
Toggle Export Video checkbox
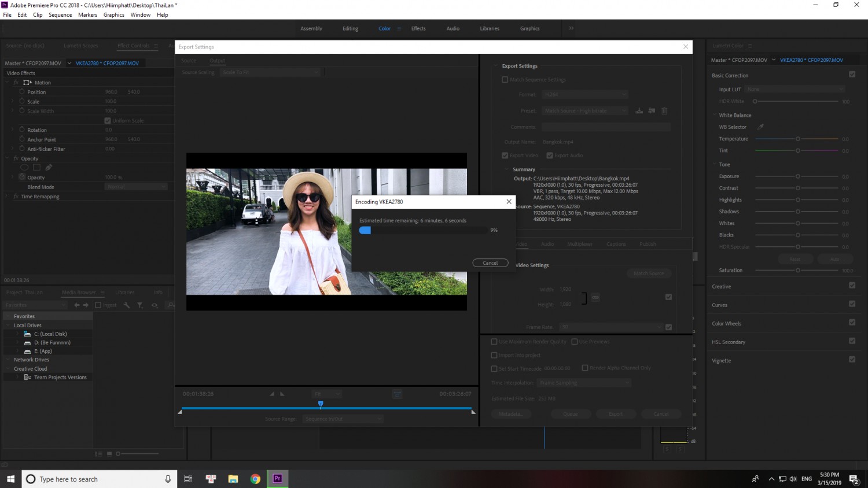[x=505, y=156]
